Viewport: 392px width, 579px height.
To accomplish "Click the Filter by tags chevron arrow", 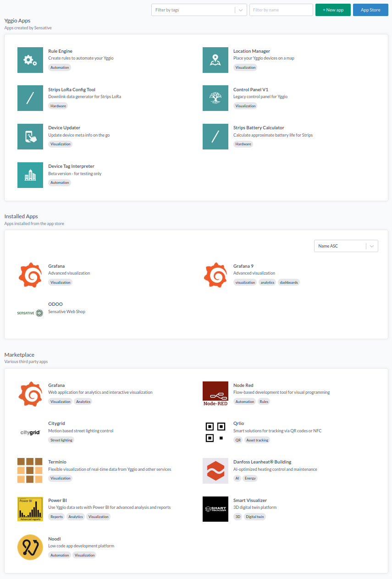I will [241, 10].
